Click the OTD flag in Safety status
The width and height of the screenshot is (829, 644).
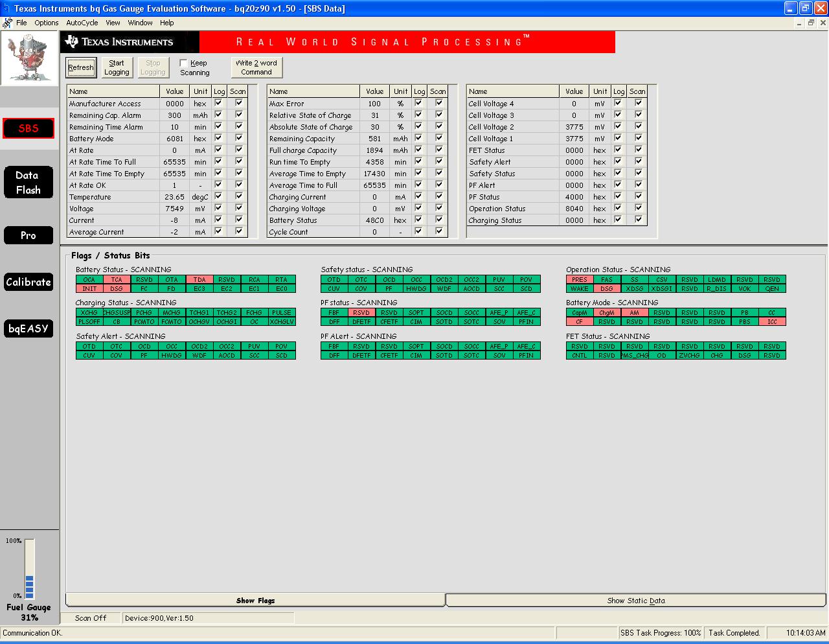click(334, 280)
